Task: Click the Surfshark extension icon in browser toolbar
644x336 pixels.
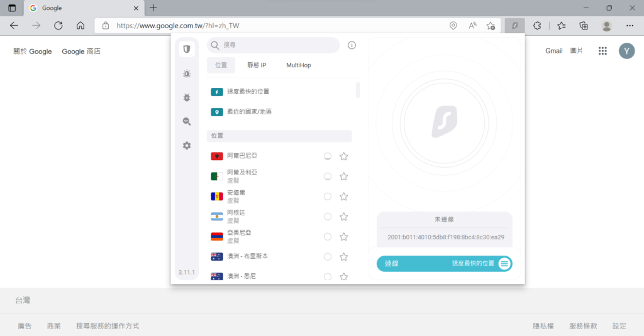Action: [514, 26]
